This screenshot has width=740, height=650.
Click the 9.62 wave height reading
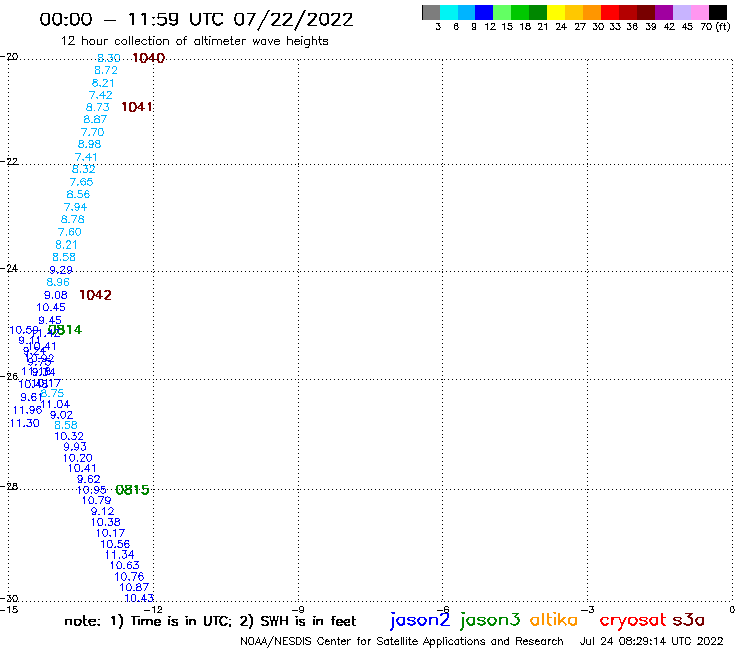[x=89, y=479]
